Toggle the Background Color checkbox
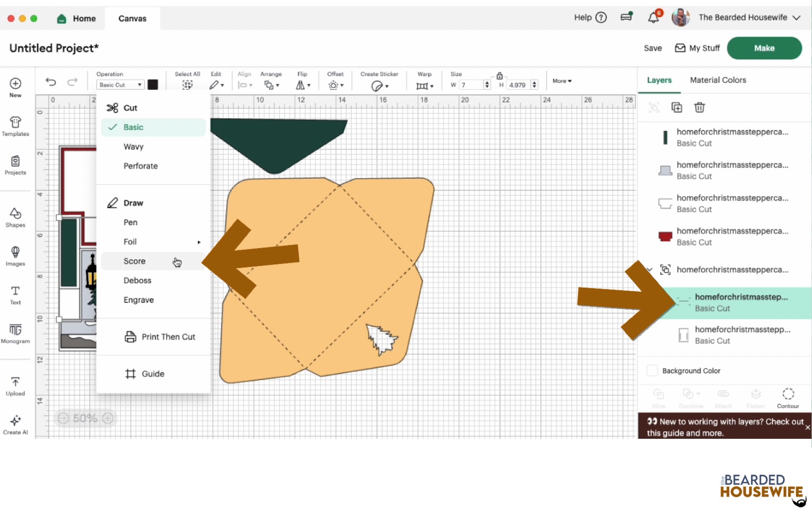812x516 pixels. click(652, 371)
